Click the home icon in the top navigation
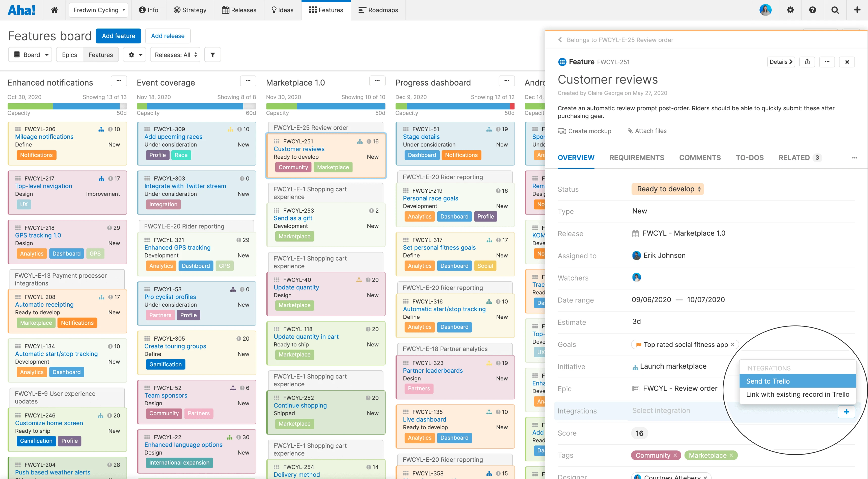The height and width of the screenshot is (479, 868). [x=54, y=10]
